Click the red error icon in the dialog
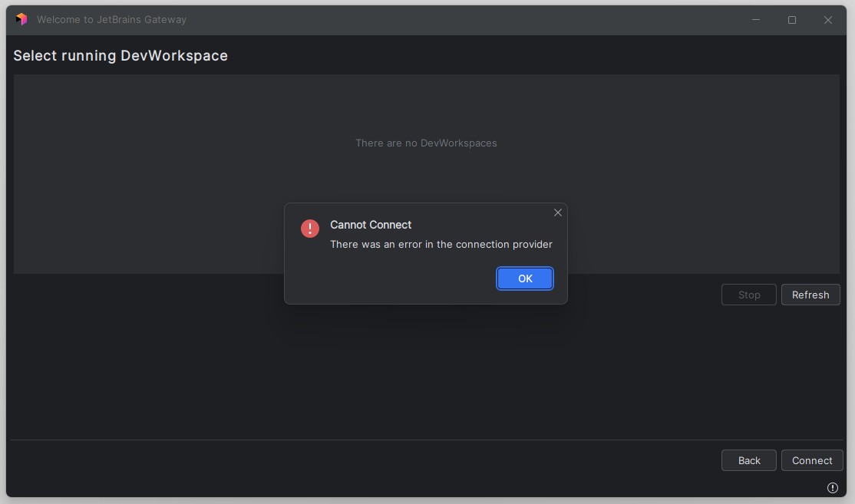This screenshot has width=855, height=504. [x=310, y=229]
